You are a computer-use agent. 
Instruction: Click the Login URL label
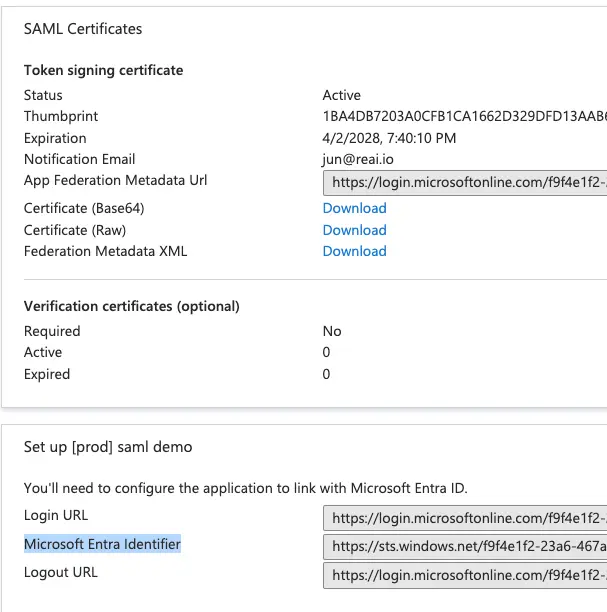(x=56, y=515)
